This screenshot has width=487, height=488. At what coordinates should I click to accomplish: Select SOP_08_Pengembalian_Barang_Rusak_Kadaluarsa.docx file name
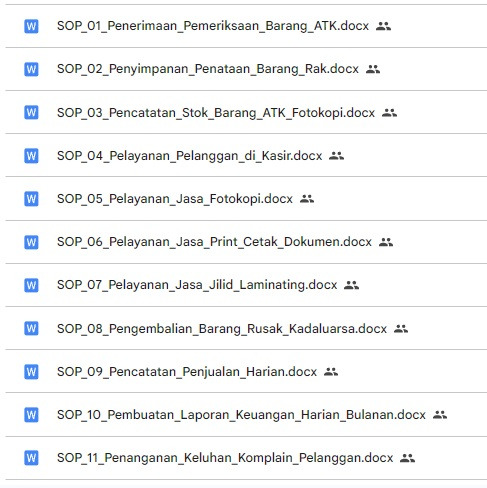point(222,329)
